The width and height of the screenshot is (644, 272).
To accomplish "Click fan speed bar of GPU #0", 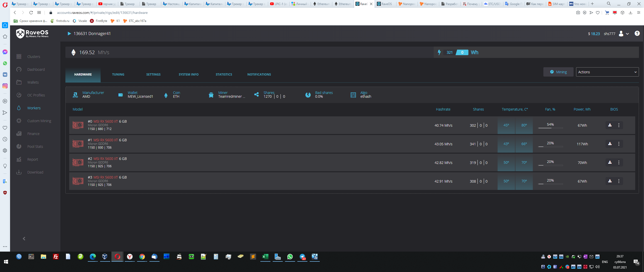I will [550, 128].
